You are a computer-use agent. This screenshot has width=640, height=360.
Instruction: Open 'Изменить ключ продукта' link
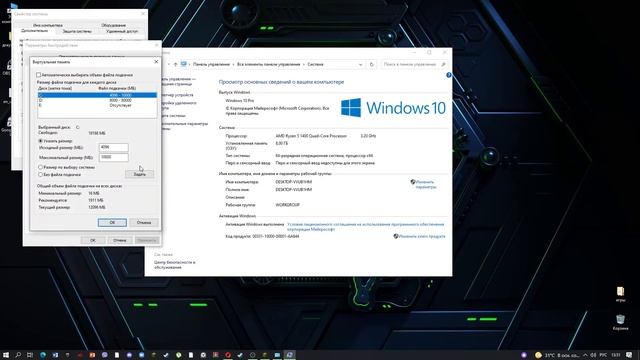click(x=422, y=236)
